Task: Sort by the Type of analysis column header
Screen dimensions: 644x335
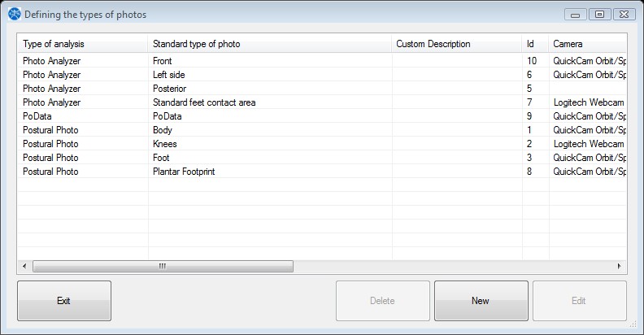Action: tap(83, 44)
